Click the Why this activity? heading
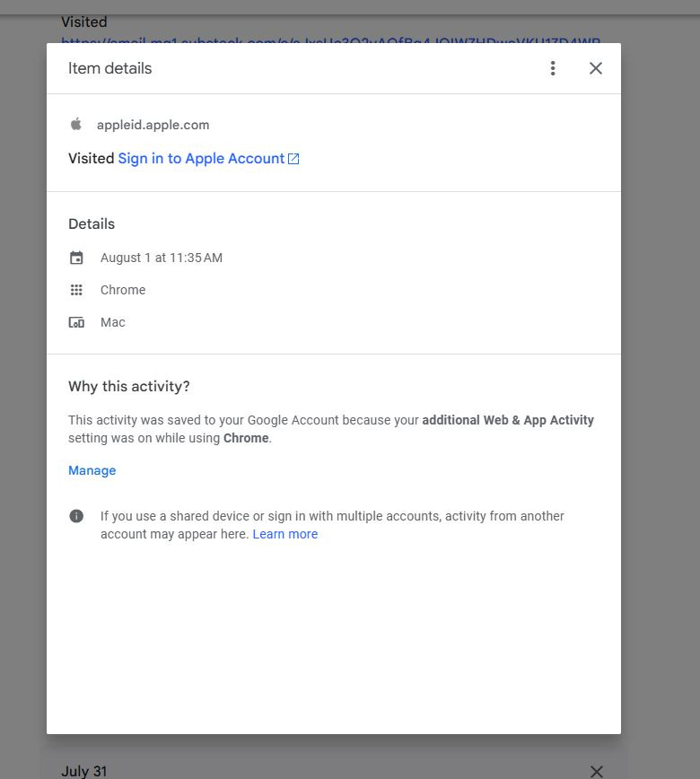 [129, 387]
